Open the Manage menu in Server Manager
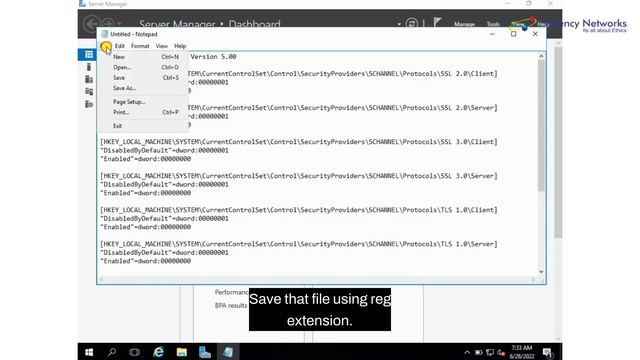This screenshot has height=360, width=640. (x=464, y=24)
